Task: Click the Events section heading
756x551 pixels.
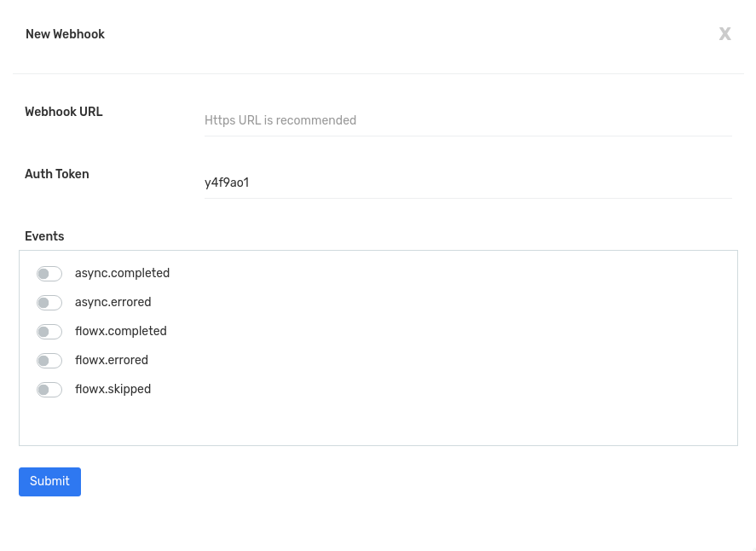Action: tap(44, 236)
